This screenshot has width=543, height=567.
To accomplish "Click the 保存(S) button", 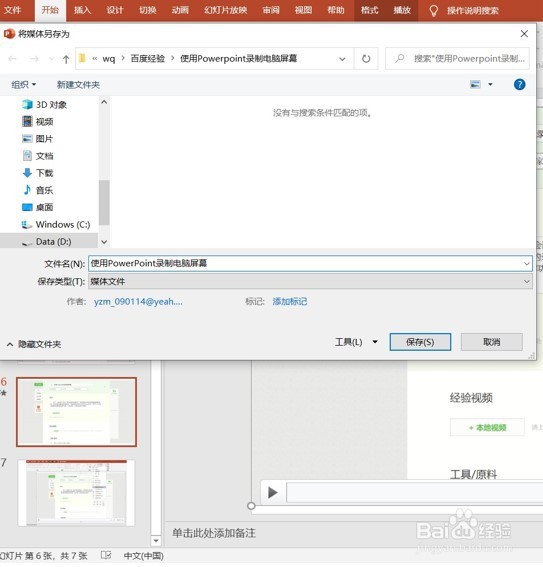I will click(x=420, y=342).
